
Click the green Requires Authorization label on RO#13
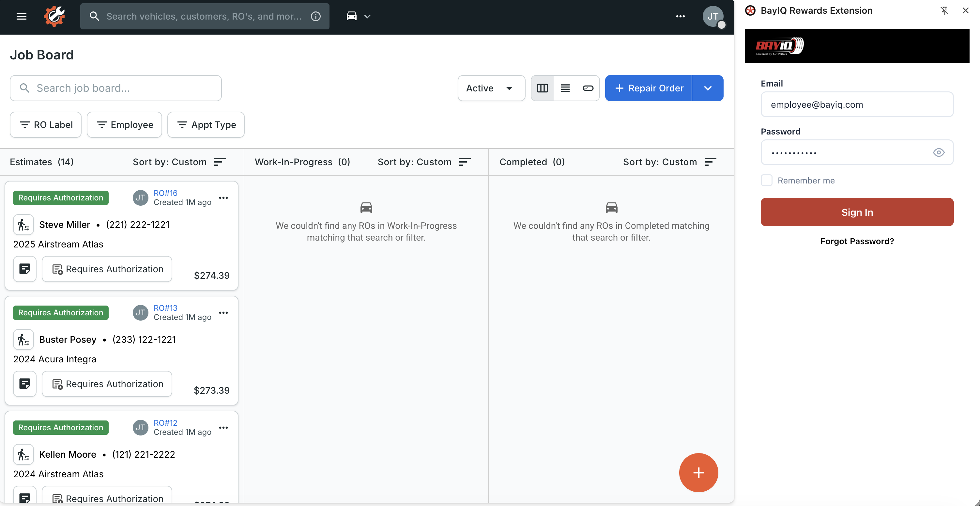tap(61, 313)
